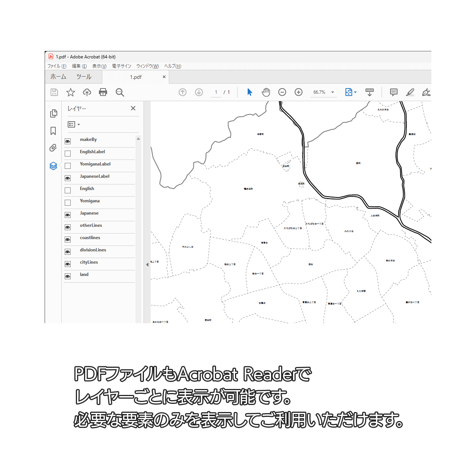The height and width of the screenshot is (476, 476).
Task: Print the document with printer icon
Action: tap(103, 92)
